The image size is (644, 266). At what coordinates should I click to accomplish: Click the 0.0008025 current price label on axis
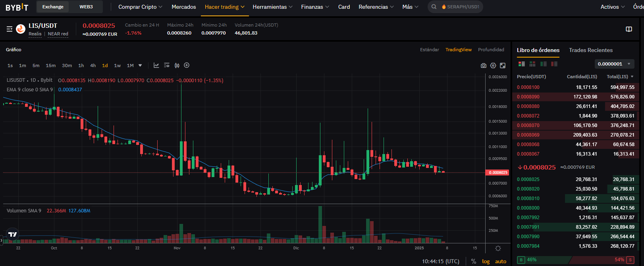pos(498,173)
